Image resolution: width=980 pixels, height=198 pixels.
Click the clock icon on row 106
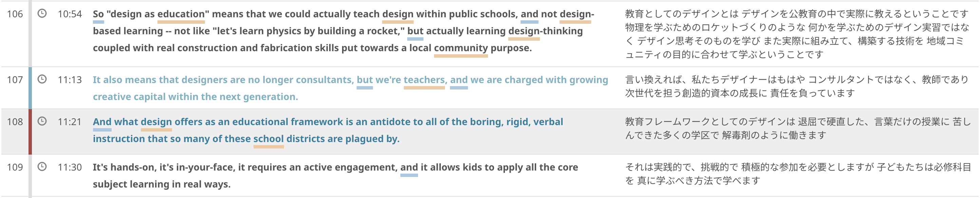point(42,14)
